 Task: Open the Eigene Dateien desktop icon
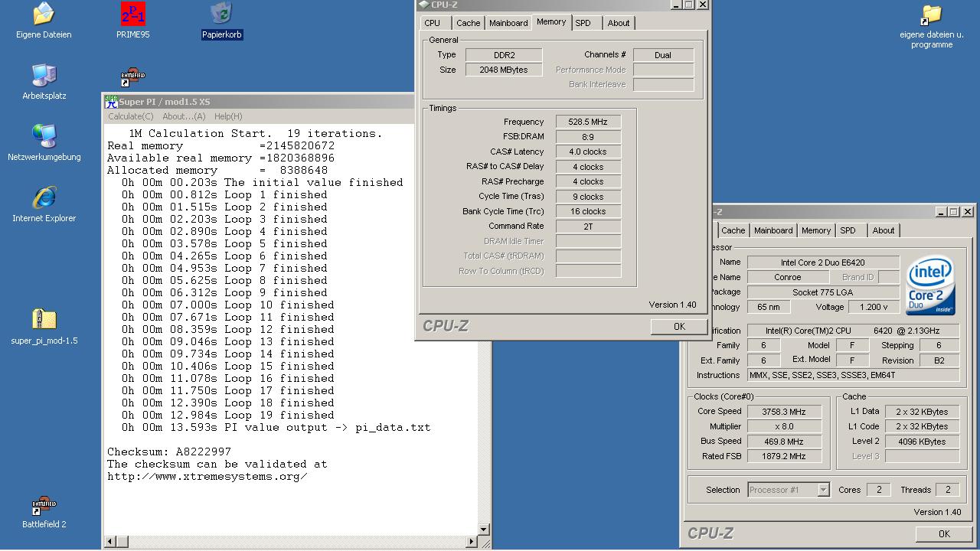44,21
